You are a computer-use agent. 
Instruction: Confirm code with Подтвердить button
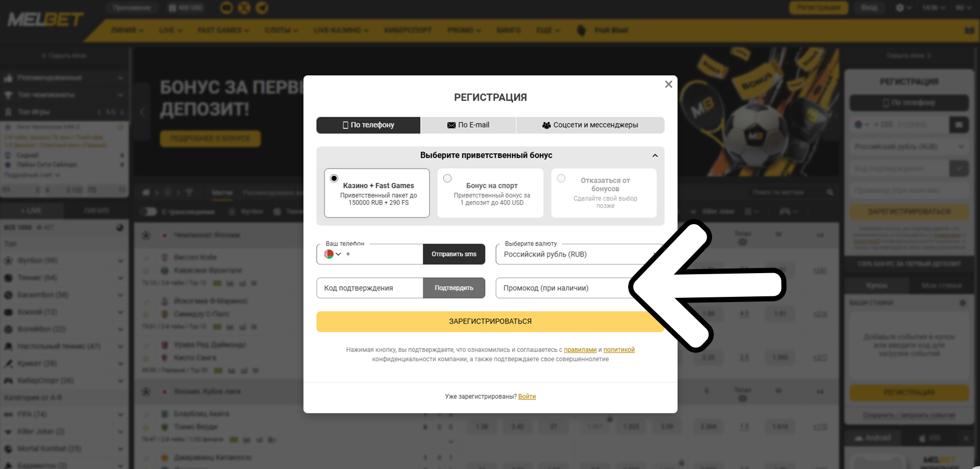tap(454, 288)
